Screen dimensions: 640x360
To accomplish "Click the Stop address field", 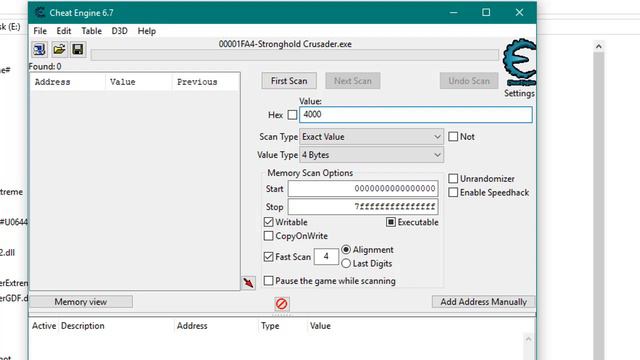I will pos(363,207).
